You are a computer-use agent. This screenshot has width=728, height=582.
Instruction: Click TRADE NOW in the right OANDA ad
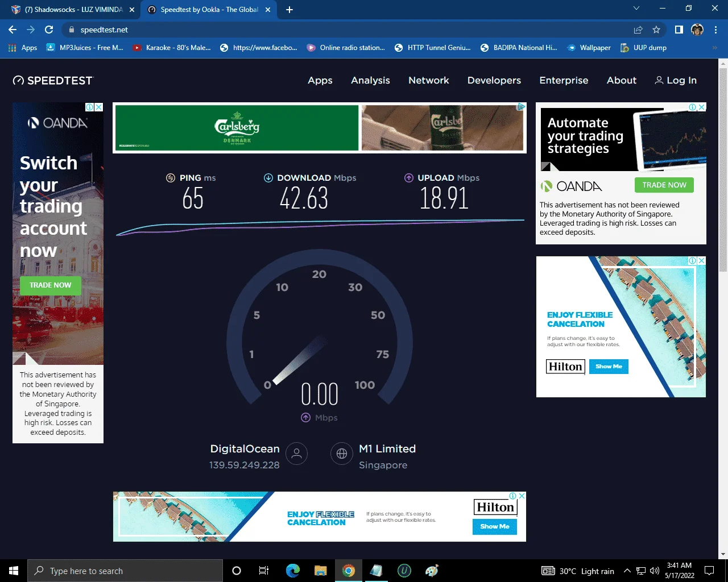(664, 185)
